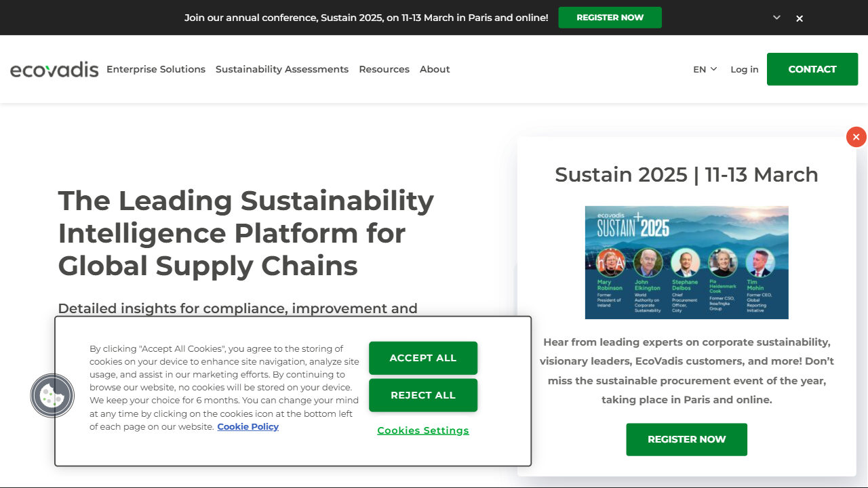Open the EN language dropdown
Screen dimensions: 868x488
click(x=705, y=69)
